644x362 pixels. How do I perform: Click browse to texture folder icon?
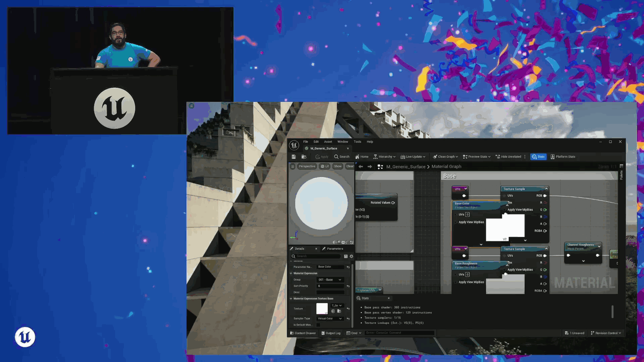339,311
